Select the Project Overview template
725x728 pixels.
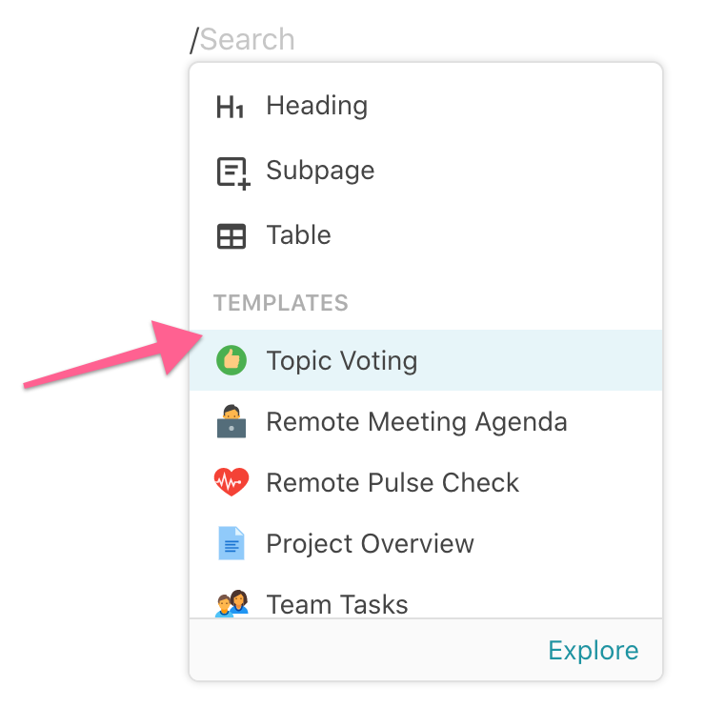[x=370, y=544]
